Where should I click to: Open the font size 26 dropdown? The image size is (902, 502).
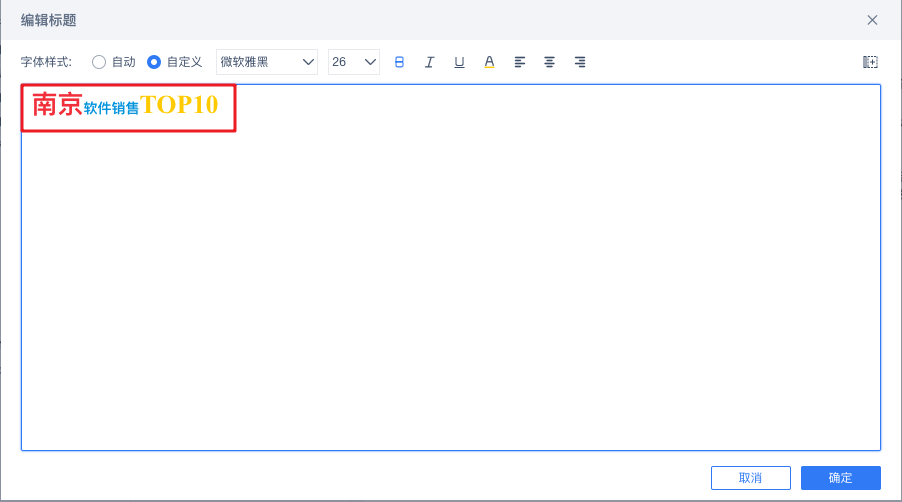354,62
